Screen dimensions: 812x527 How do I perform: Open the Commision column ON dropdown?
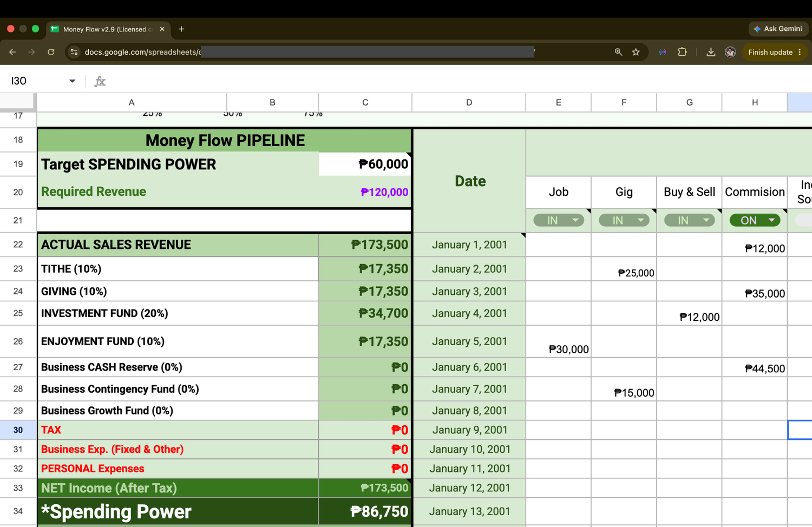pos(755,220)
